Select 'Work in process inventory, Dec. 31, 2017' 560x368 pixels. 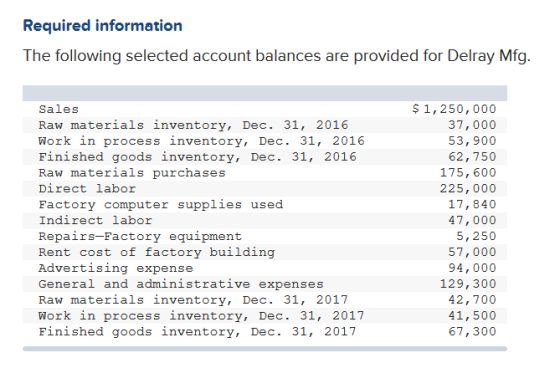pos(201,316)
